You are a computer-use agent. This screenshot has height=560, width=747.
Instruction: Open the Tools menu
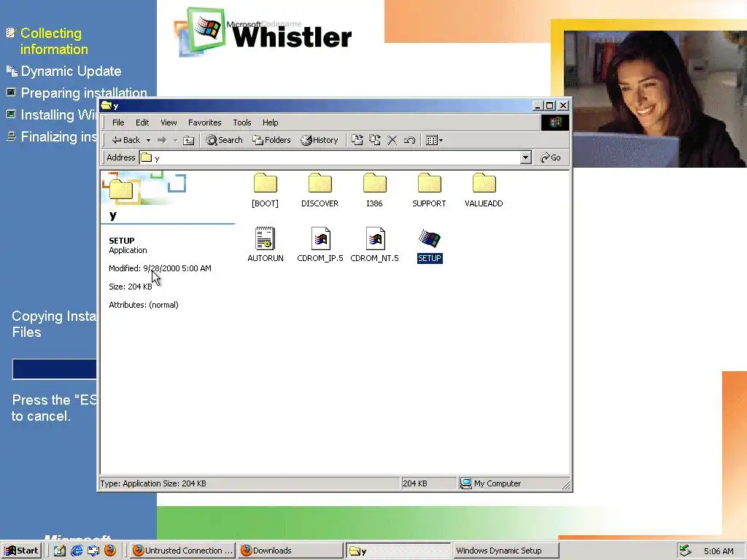(x=242, y=122)
